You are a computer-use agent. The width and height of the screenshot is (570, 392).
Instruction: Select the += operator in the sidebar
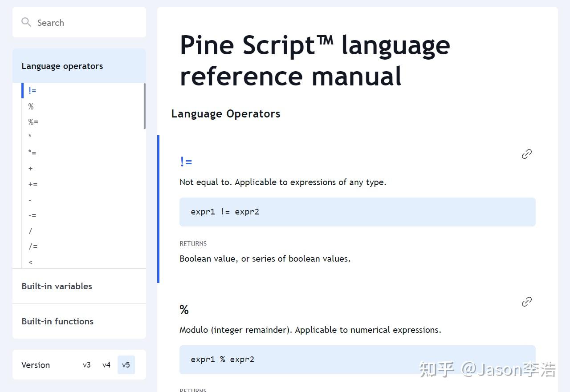33,184
